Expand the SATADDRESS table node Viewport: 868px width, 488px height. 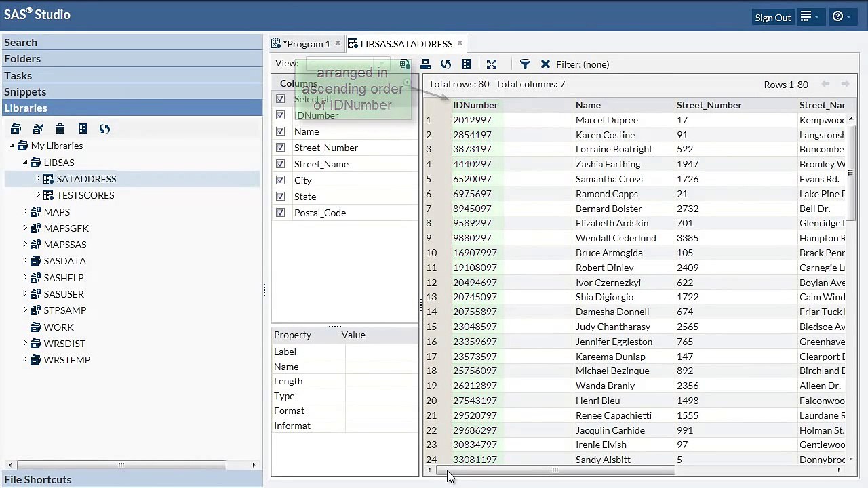(x=38, y=179)
